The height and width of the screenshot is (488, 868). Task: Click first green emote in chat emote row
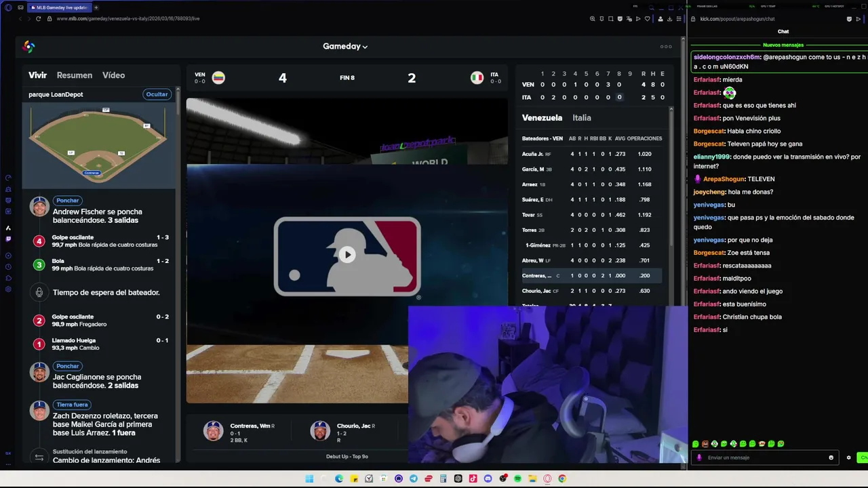click(696, 444)
